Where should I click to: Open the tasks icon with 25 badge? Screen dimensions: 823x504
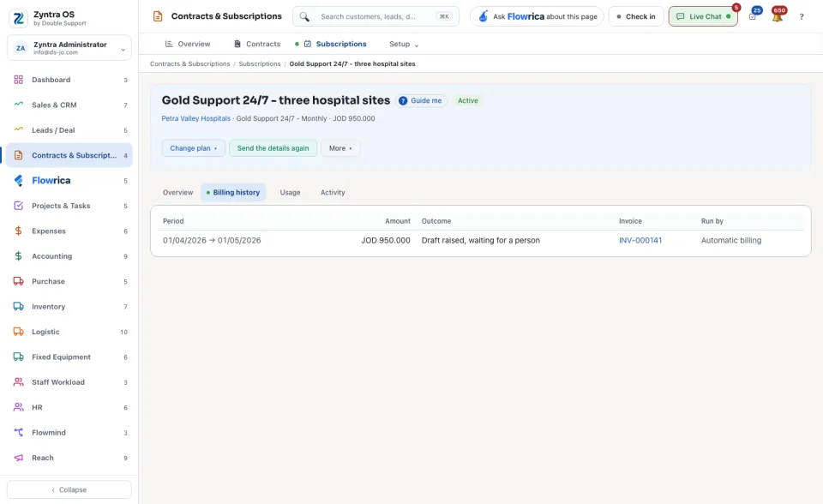coord(754,15)
